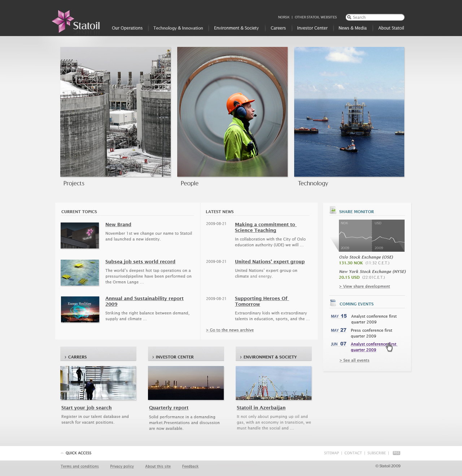
Task: Click the NOK share price chart
Action: (x=355, y=235)
